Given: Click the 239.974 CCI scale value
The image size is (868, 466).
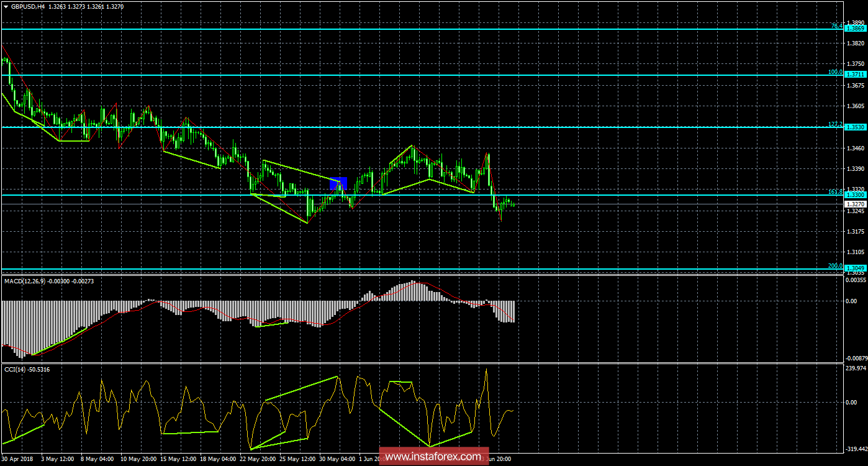Looking at the screenshot, I should pyautogui.click(x=856, y=368).
